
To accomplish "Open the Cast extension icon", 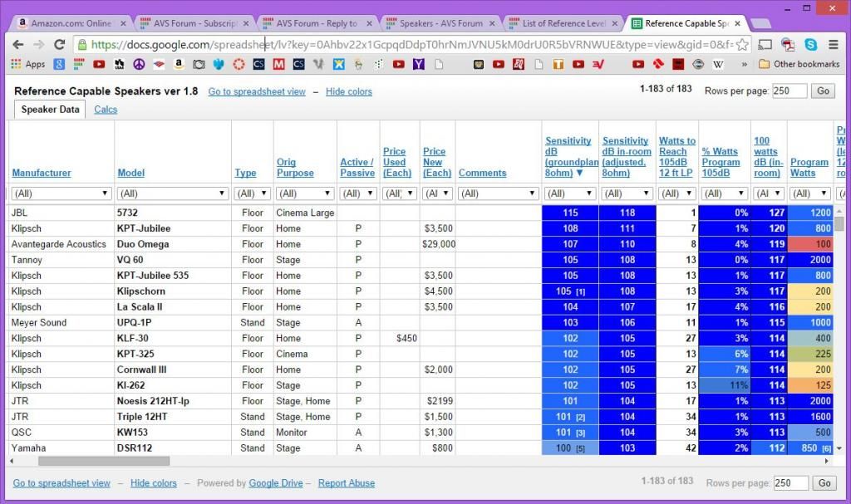I will coord(765,45).
